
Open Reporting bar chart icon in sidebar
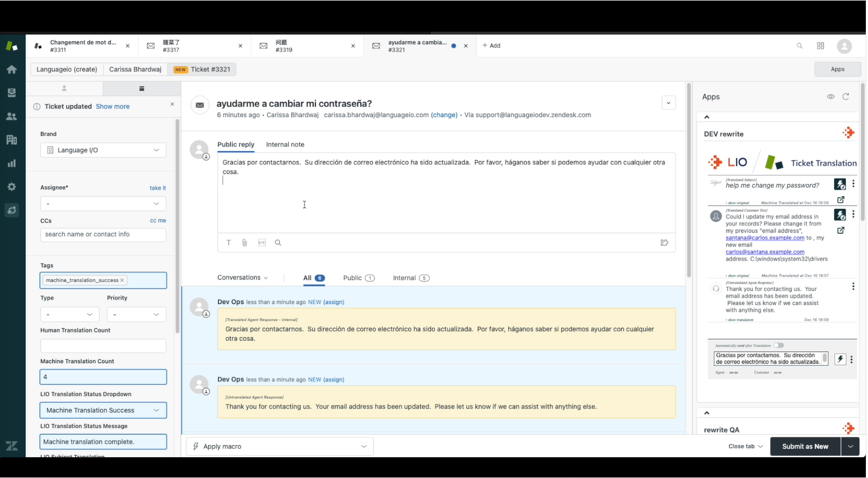point(12,163)
